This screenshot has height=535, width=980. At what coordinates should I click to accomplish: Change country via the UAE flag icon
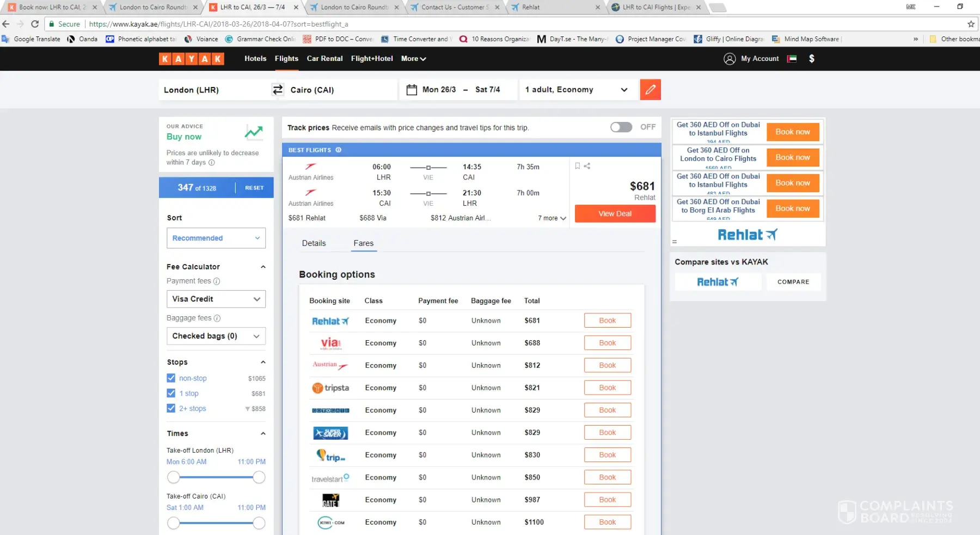(792, 59)
